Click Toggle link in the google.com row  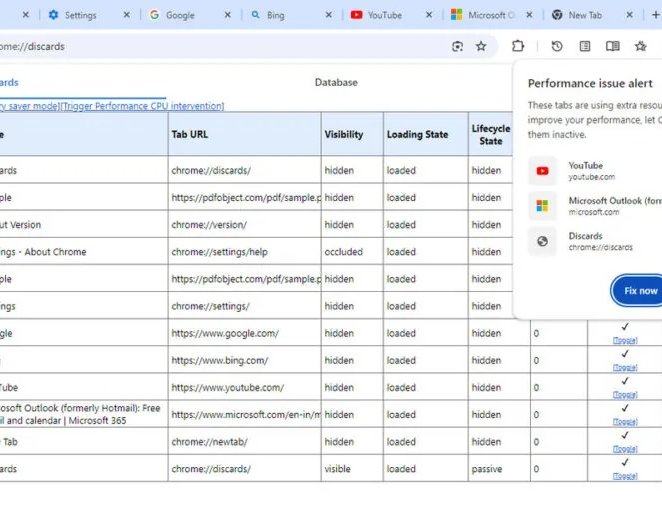coord(625,340)
